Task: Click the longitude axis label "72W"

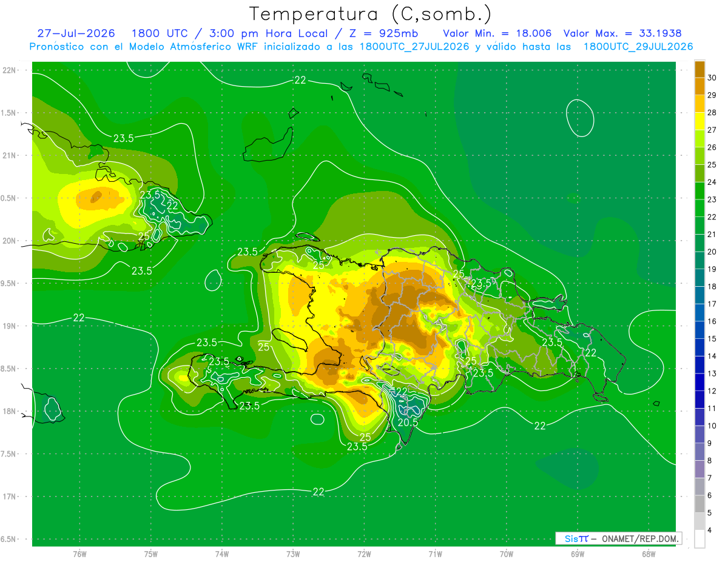Action: [x=364, y=554]
